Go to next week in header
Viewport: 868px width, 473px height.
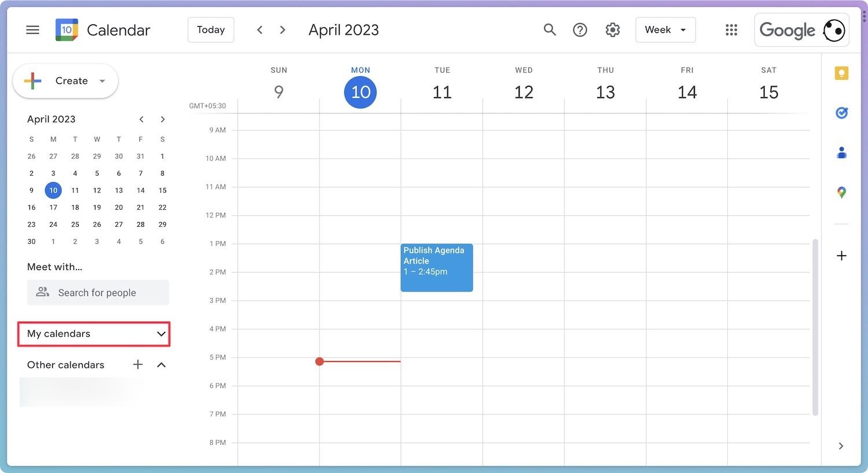[x=282, y=30]
